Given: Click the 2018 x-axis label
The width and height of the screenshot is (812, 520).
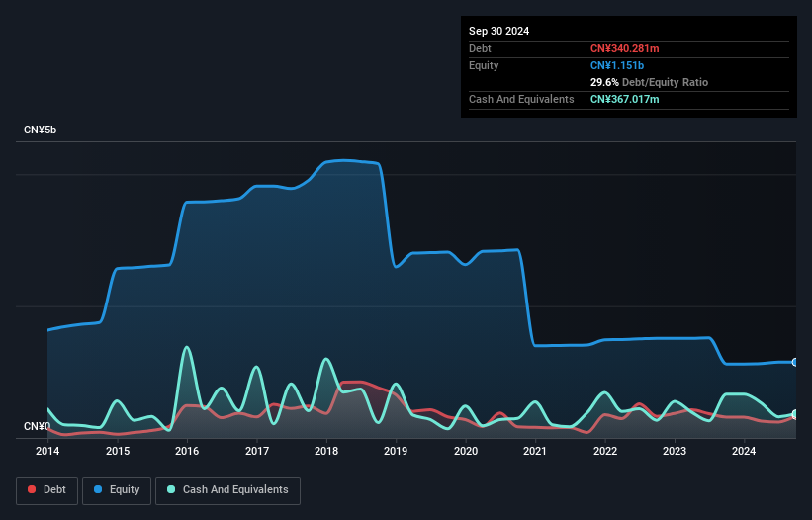Looking at the screenshot, I should point(326,451).
